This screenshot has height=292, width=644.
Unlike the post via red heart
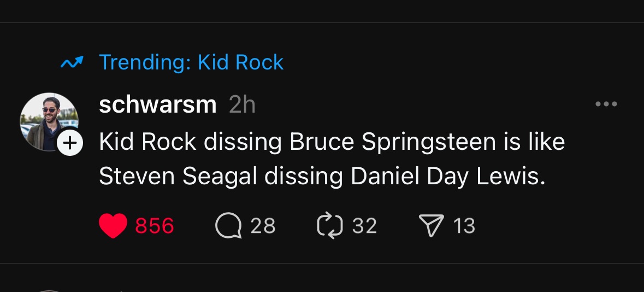[x=113, y=226]
